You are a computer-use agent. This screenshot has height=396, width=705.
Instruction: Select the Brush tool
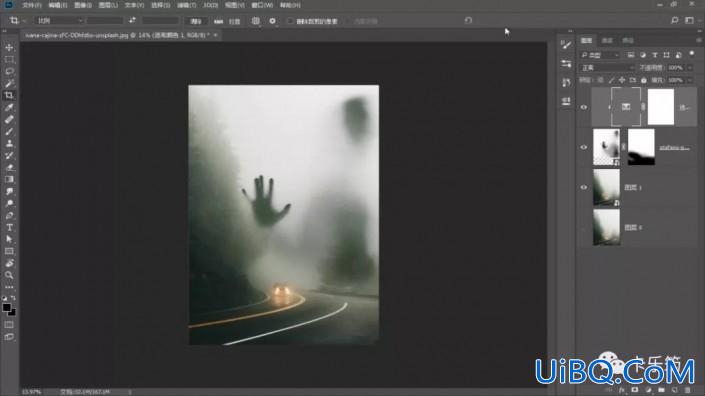[x=9, y=132]
